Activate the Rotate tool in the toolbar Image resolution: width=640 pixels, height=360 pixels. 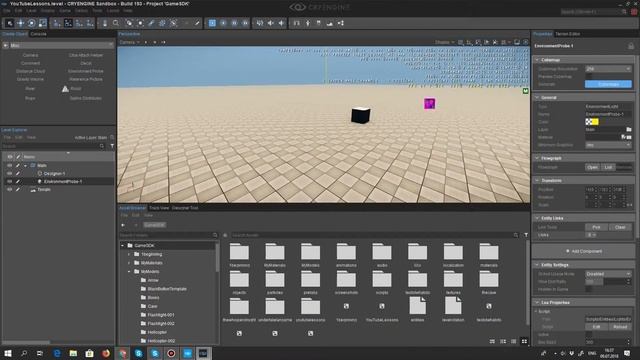(31, 23)
